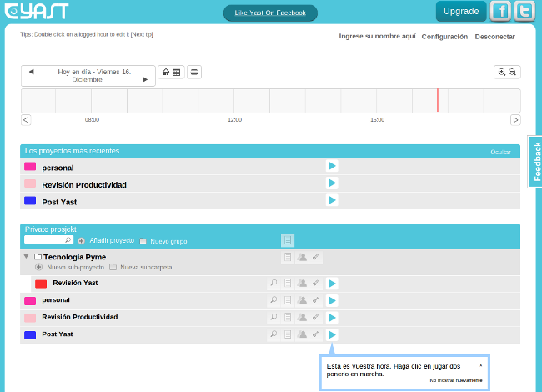Screen dimensions: 542x392
Task: Open search icon on Post Yast row
Action: tap(273, 334)
